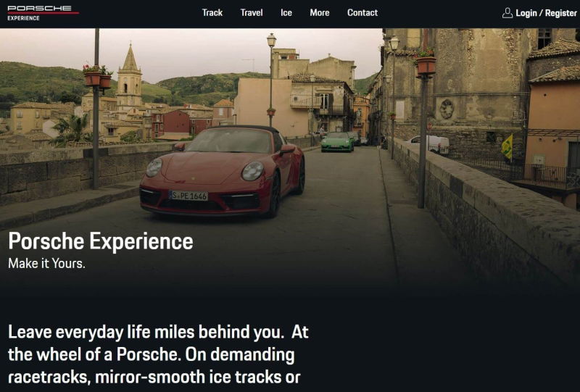Open the Track menu item
This screenshot has height=392, width=580.
click(212, 13)
